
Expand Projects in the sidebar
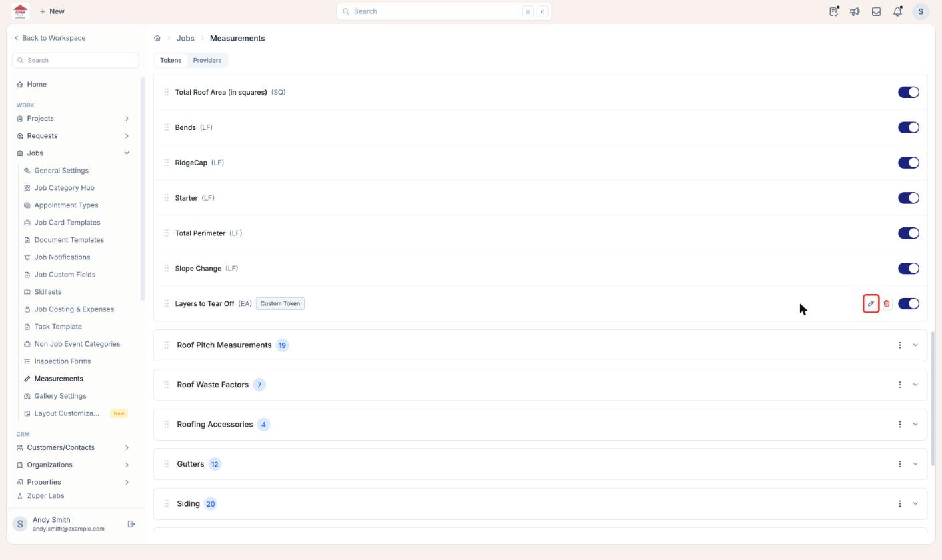coord(127,119)
